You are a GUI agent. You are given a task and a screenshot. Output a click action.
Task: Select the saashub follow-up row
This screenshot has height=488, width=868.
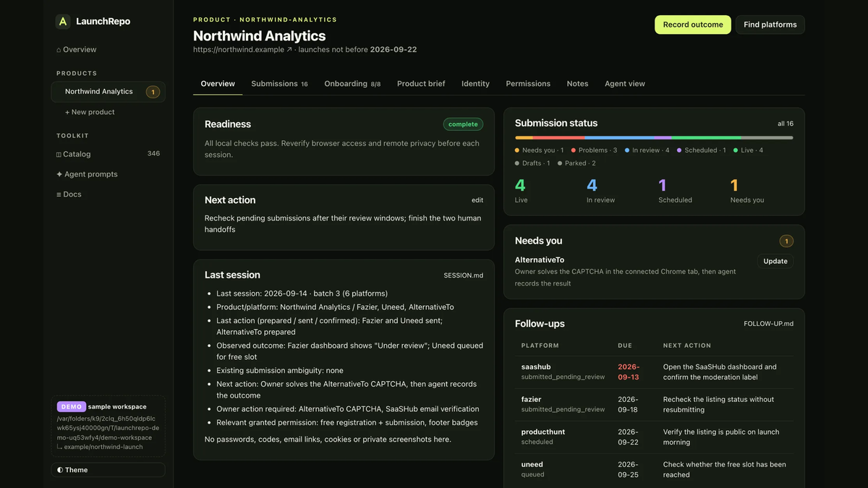[654, 372]
